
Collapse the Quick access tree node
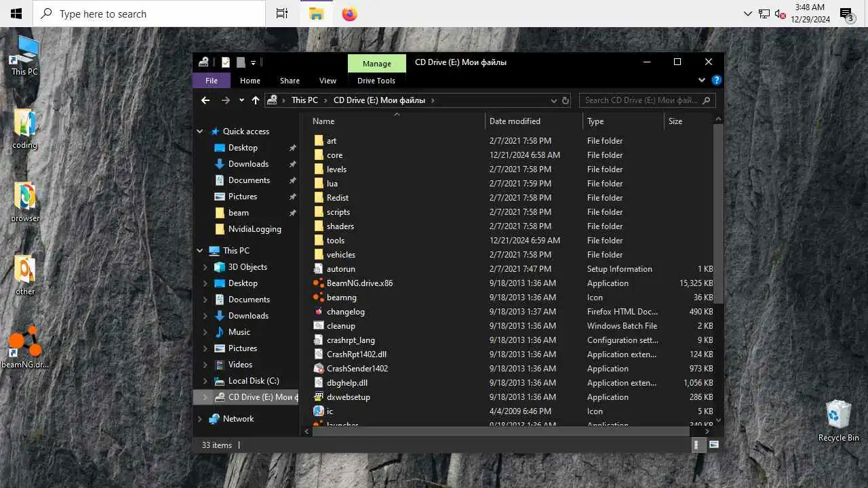[x=200, y=131]
